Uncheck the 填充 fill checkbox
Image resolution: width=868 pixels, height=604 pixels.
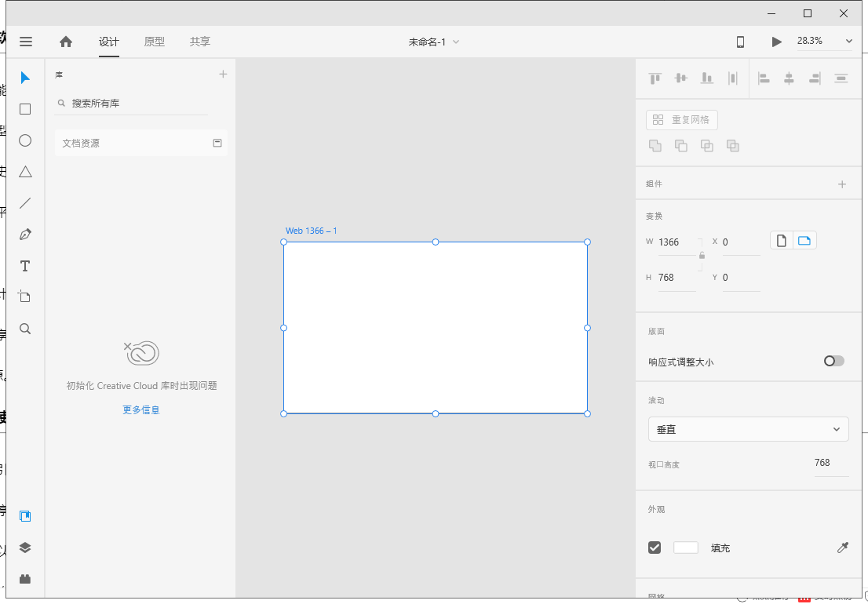655,548
